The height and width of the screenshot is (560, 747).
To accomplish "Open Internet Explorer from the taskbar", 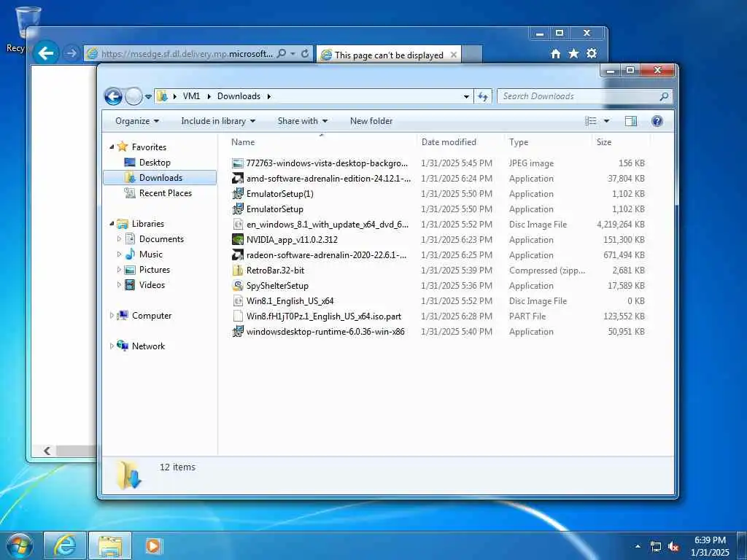I will pos(65,545).
